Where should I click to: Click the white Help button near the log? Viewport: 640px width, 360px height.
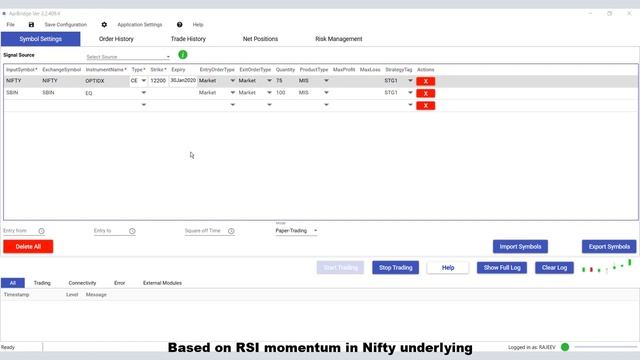click(x=448, y=268)
